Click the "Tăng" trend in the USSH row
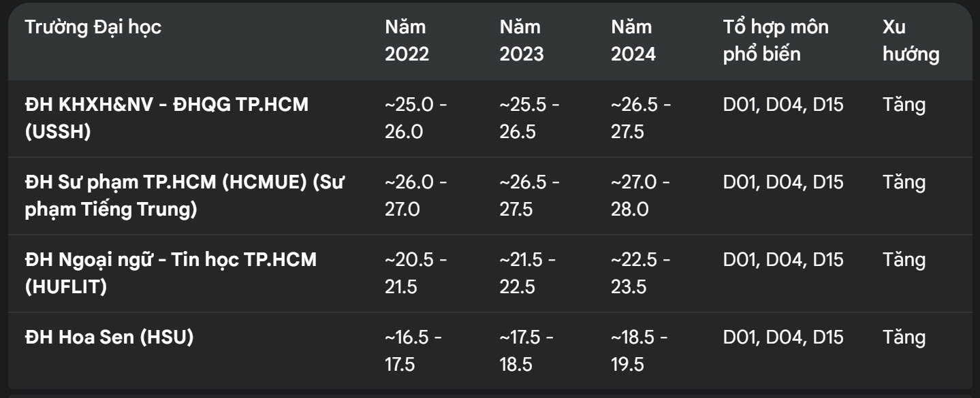This screenshot has height=398, width=980. tap(904, 105)
